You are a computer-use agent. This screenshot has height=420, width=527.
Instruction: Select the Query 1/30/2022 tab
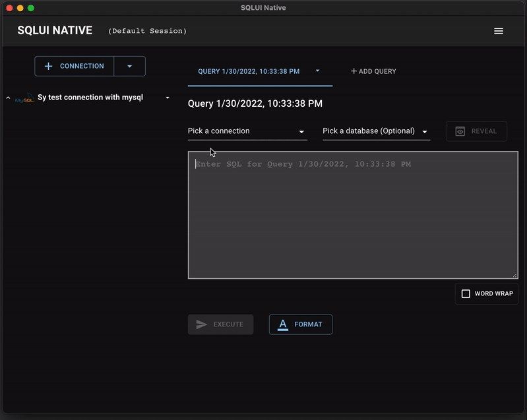click(x=249, y=71)
